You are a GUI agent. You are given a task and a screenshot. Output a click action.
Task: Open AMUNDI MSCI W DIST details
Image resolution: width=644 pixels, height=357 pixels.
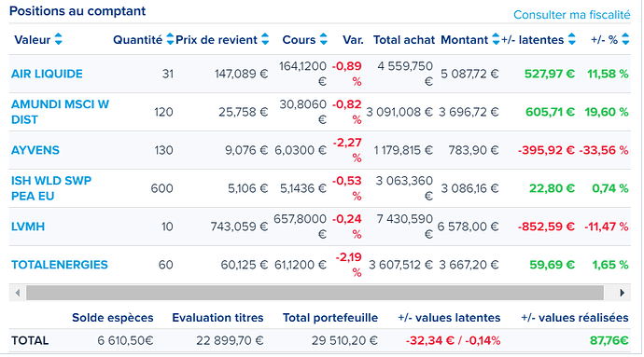coord(60,112)
